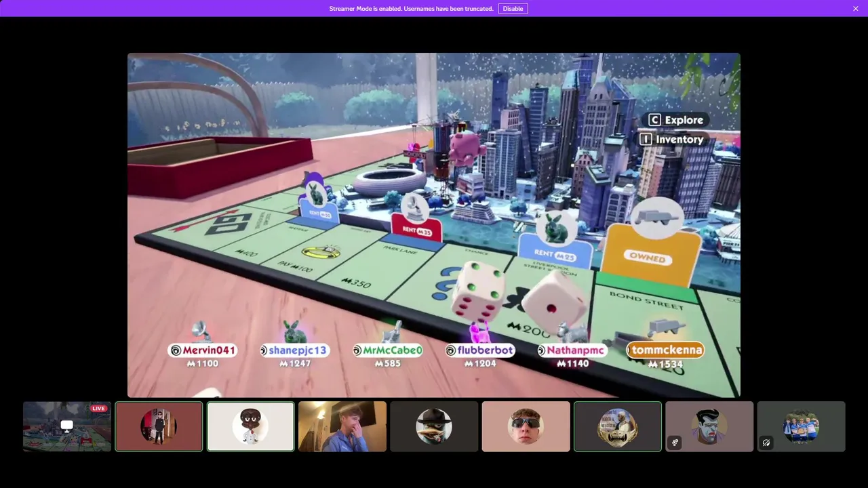Click the Ubisoft logo beside Nathanpmc
Screen dimensions: 868x488
542,350
